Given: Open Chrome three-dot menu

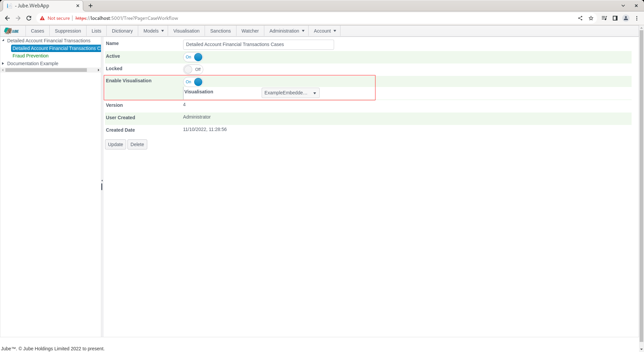Looking at the screenshot, I should click(x=637, y=18).
